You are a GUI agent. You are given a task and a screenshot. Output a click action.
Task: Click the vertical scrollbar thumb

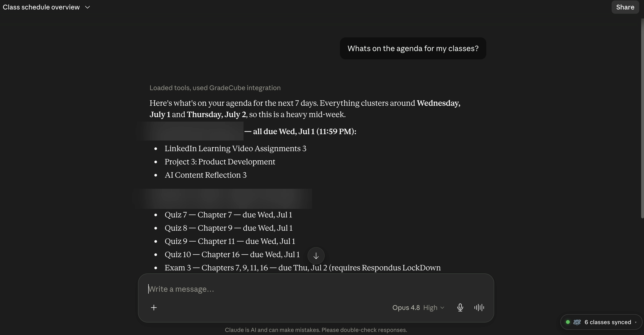tap(642, 118)
